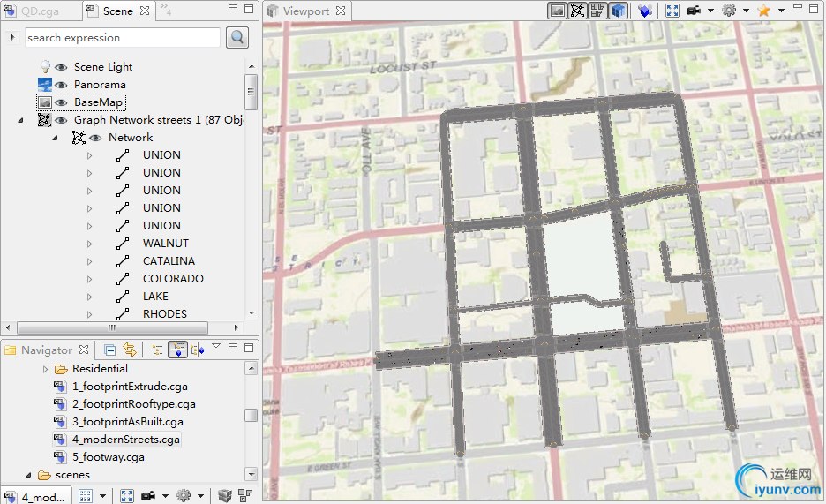The width and height of the screenshot is (826, 504).
Task: Click the magnifier search button
Action: [237, 37]
